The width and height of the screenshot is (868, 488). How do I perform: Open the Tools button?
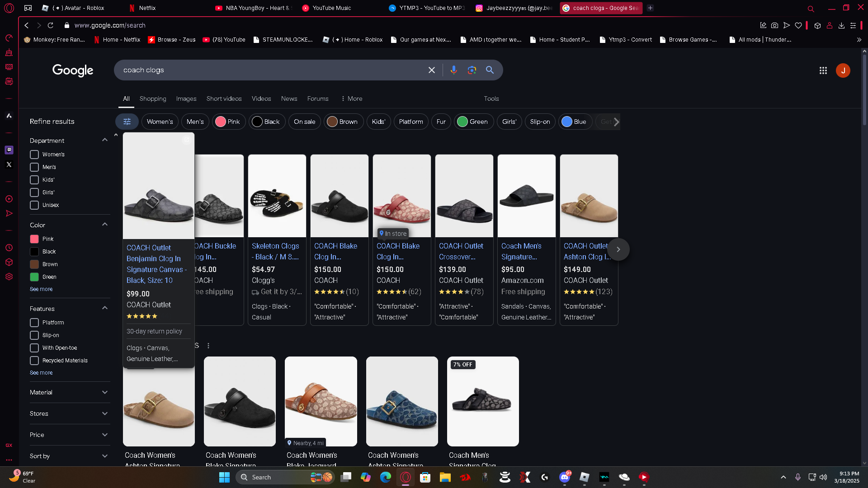491,99
